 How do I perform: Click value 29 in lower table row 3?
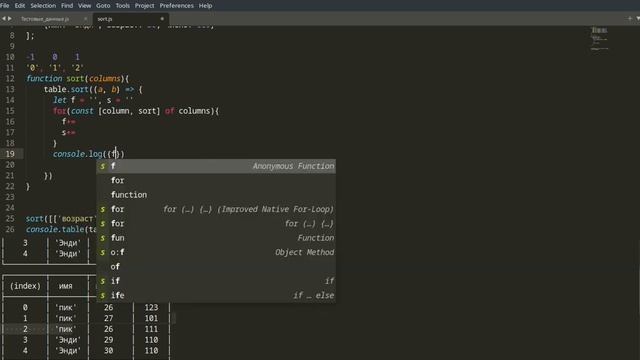click(108, 340)
